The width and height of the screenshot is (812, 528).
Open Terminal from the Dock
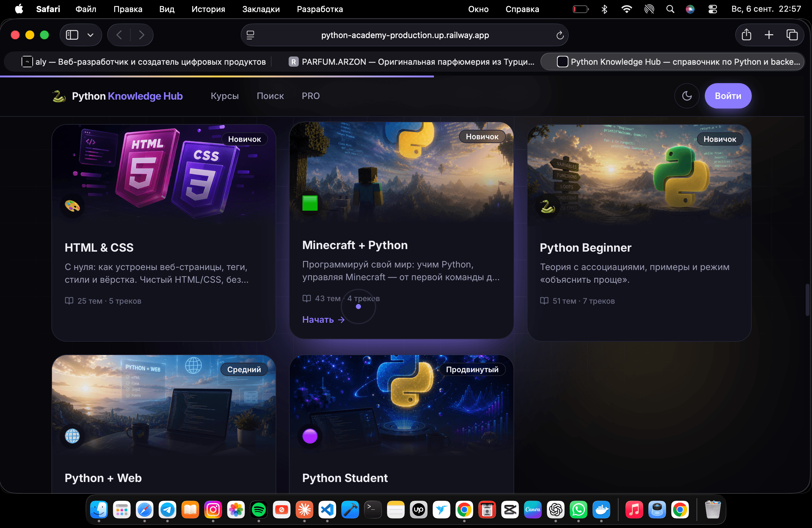tap(373, 510)
